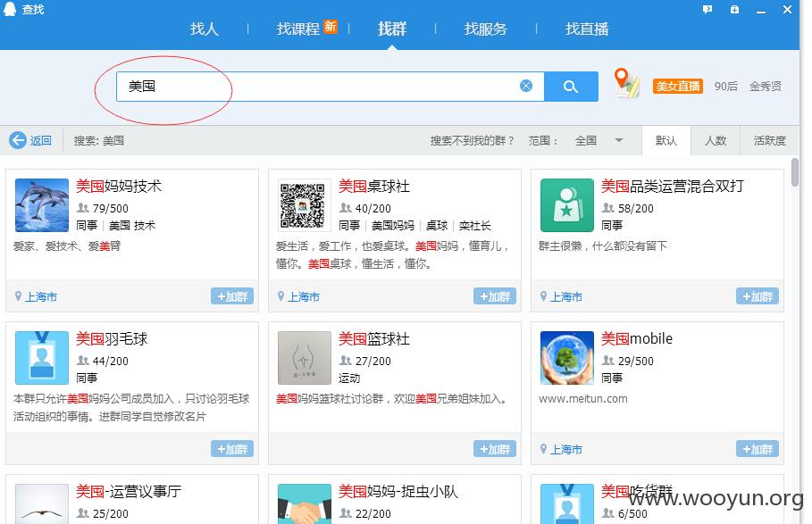Viewport: 812px width, 524px height.
Task: Open group title 美囤羽毛球
Action: pyautogui.click(x=112, y=339)
